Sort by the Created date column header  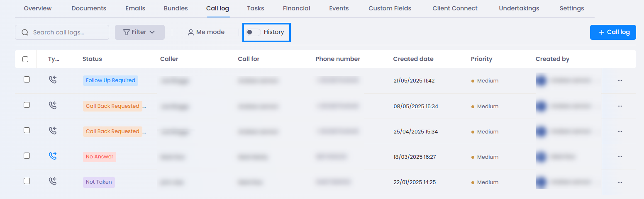(413, 59)
